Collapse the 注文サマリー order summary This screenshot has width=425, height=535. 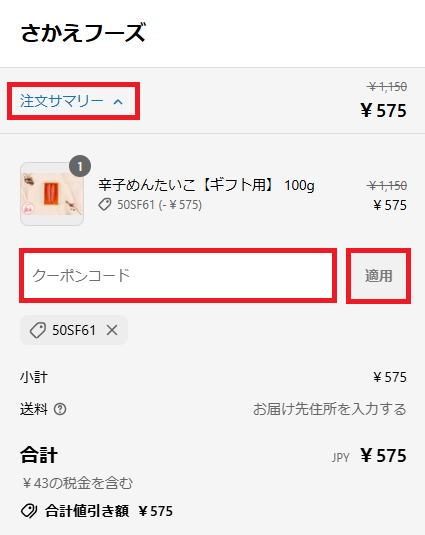[73, 101]
